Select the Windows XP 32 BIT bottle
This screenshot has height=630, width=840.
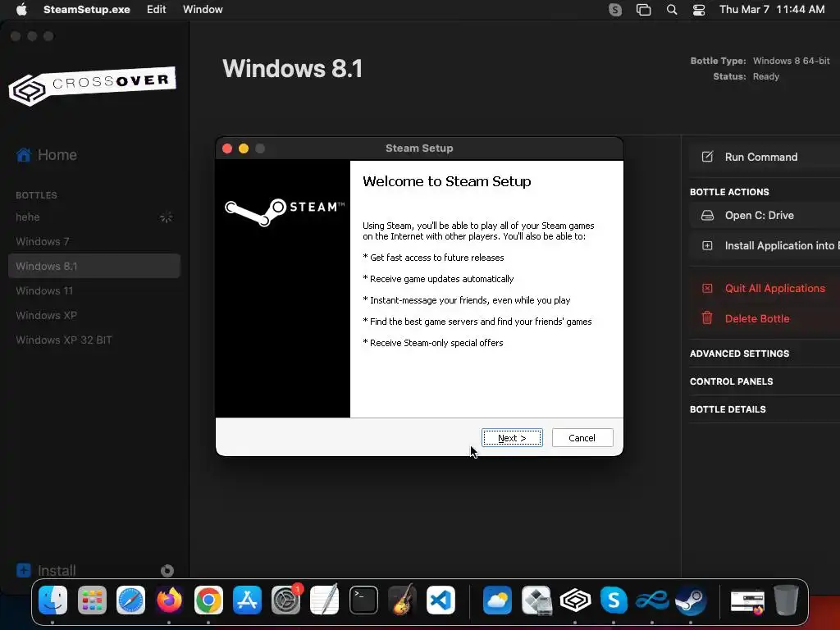(94, 340)
